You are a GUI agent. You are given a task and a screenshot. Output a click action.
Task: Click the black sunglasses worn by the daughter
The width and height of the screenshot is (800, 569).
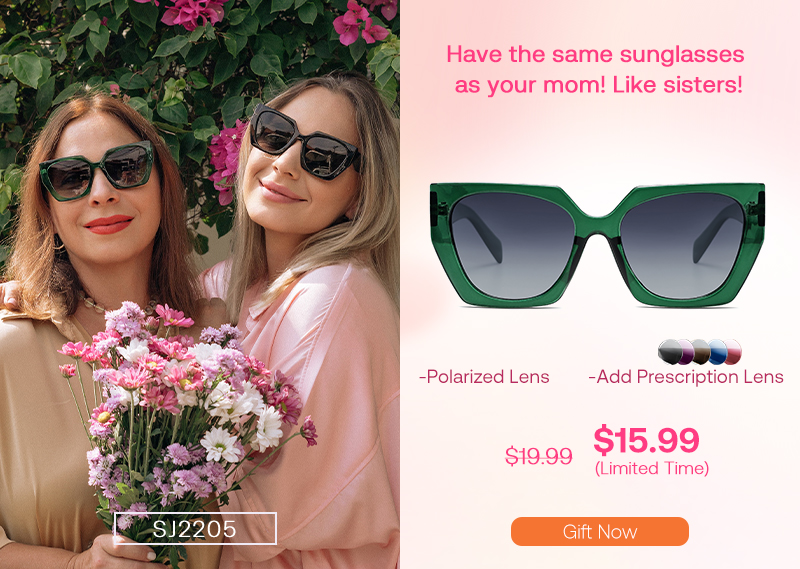coord(305,142)
